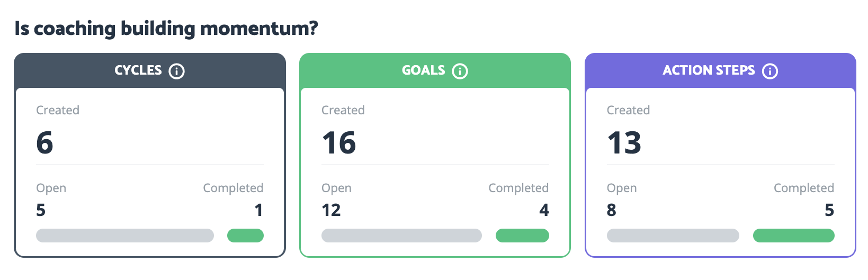Click the Cycles completed count 1
This screenshot has height=280, width=868.
[x=258, y=210]
